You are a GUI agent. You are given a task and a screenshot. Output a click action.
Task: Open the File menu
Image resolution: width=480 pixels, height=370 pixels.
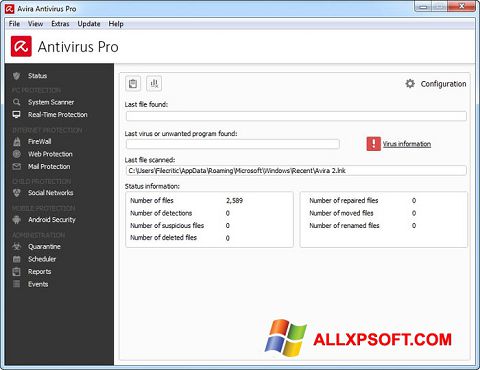pos(14,24)
